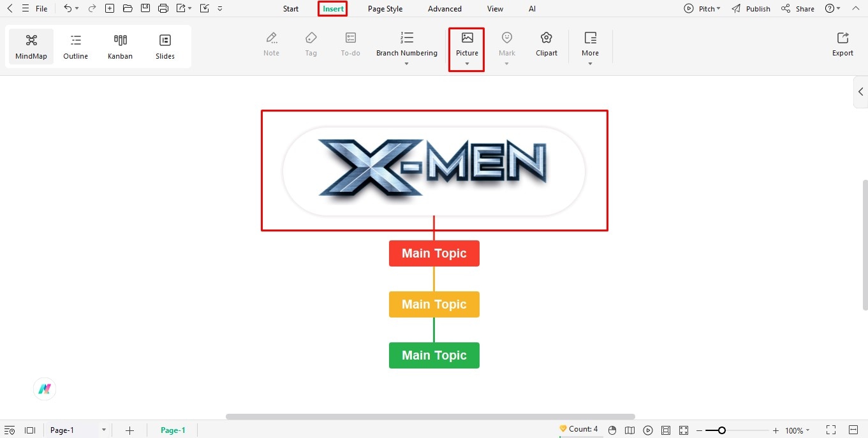Switch to MindMap view mode

click(31, 47)
